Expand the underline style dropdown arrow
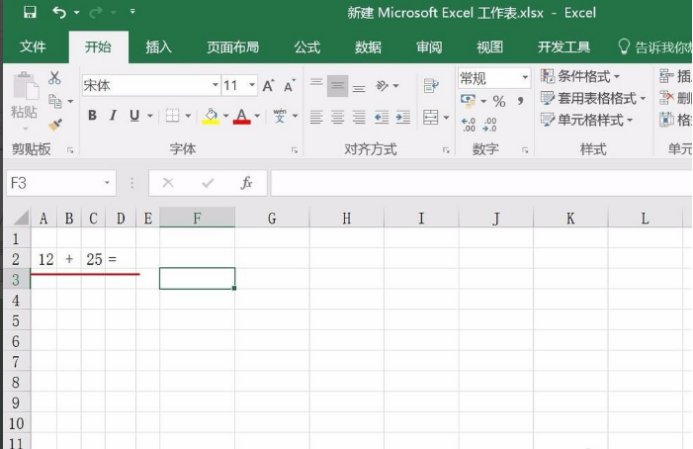 pyautogui.click(x=150, y=116)
